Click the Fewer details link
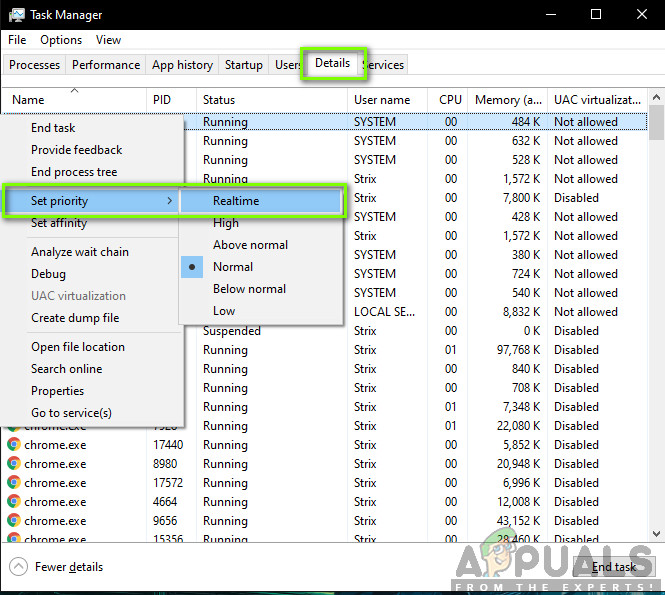Viewport: 665px width, 595px height. (69, 567)
